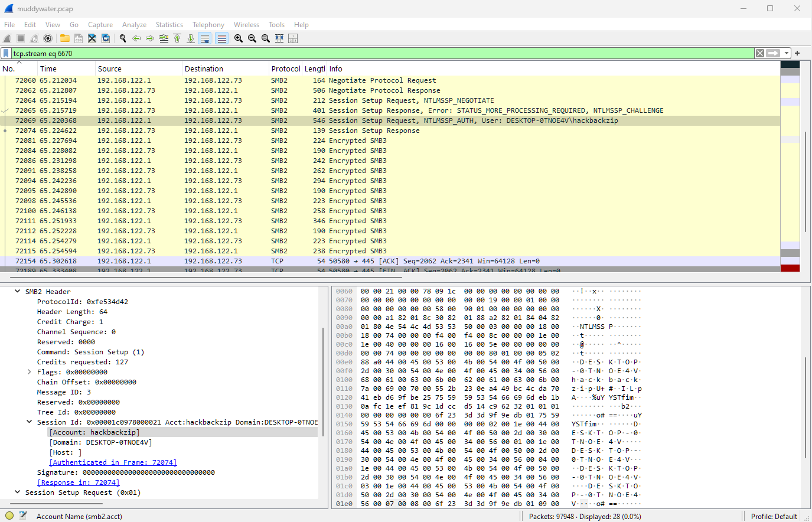Open reset layout icon in toolbar

coord(293,38)
